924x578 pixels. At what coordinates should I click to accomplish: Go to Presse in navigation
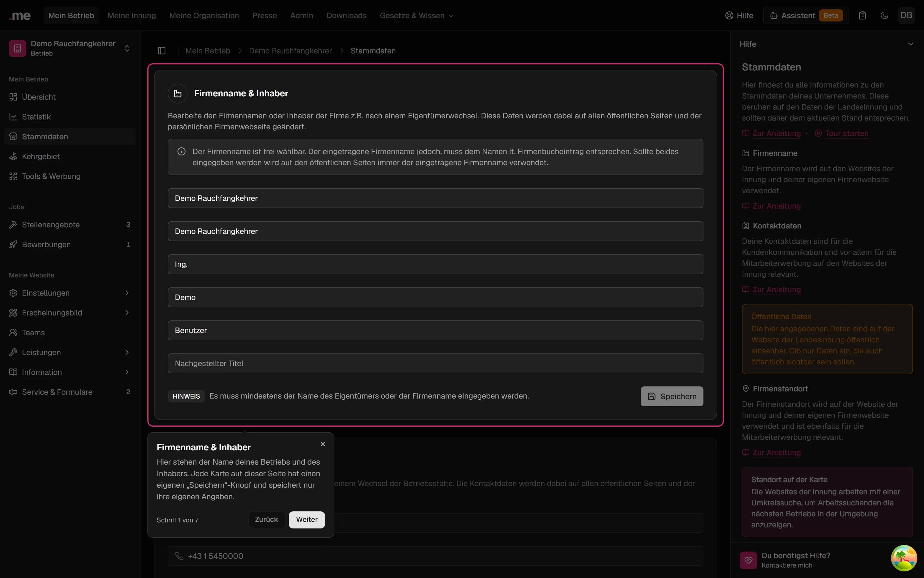[264, 15]
